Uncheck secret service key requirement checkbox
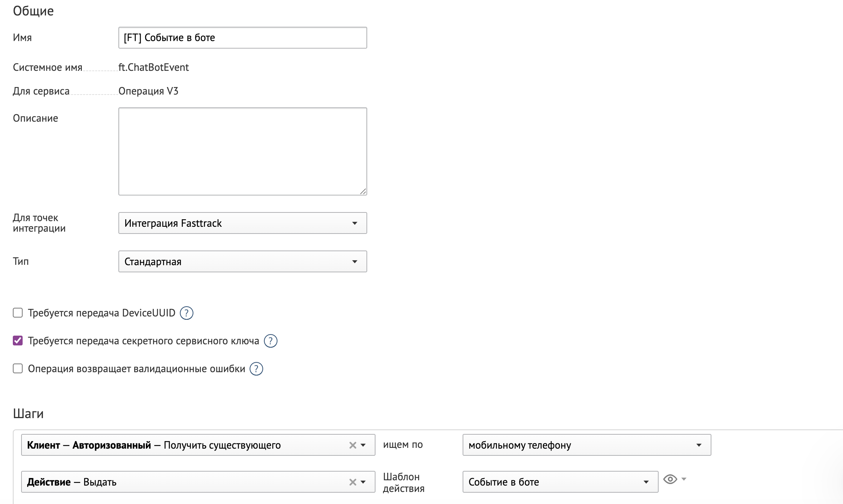Screen dimensions: 843x504 [18, 341]
